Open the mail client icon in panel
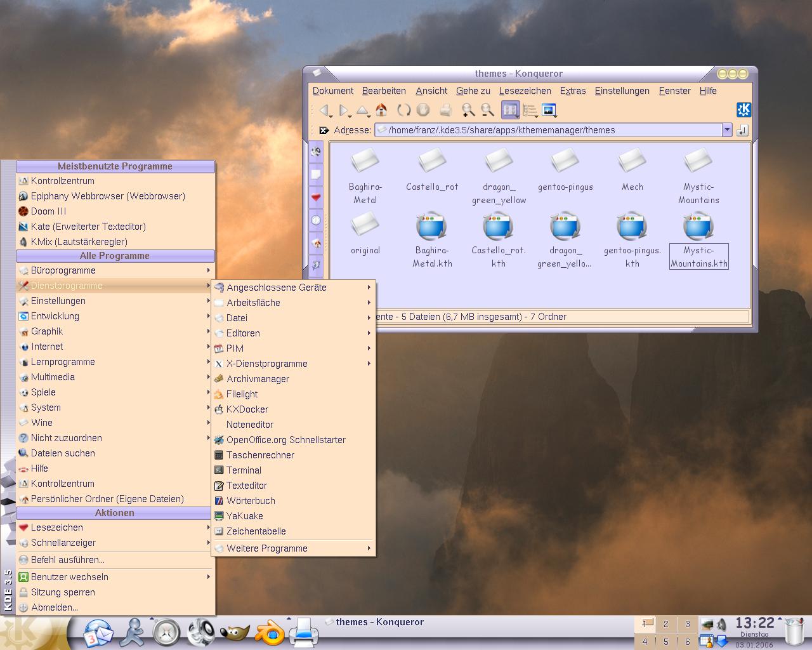Viewport: 812px width, 650px height. [x=98, y=633]
